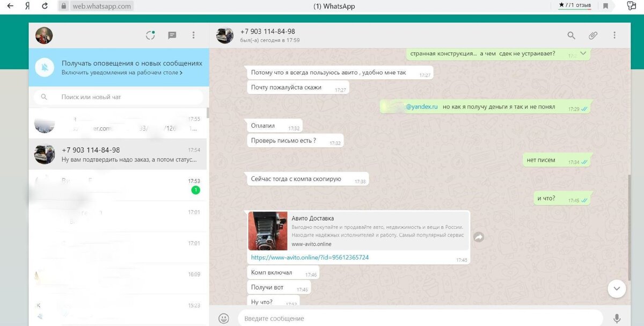Click the search magnifier icon in sidebar
The image size is (644, 326).
click(45, 97)
